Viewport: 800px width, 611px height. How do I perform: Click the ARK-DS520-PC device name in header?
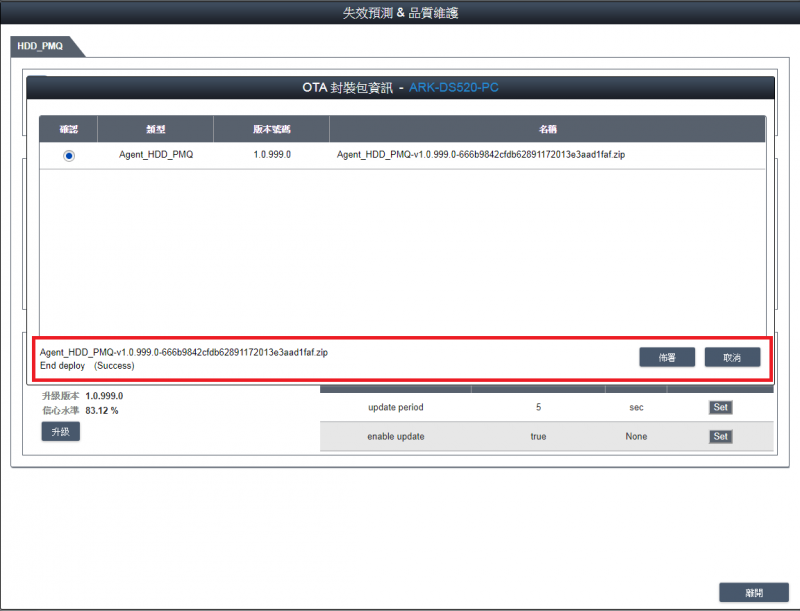[x=453, y=88]
